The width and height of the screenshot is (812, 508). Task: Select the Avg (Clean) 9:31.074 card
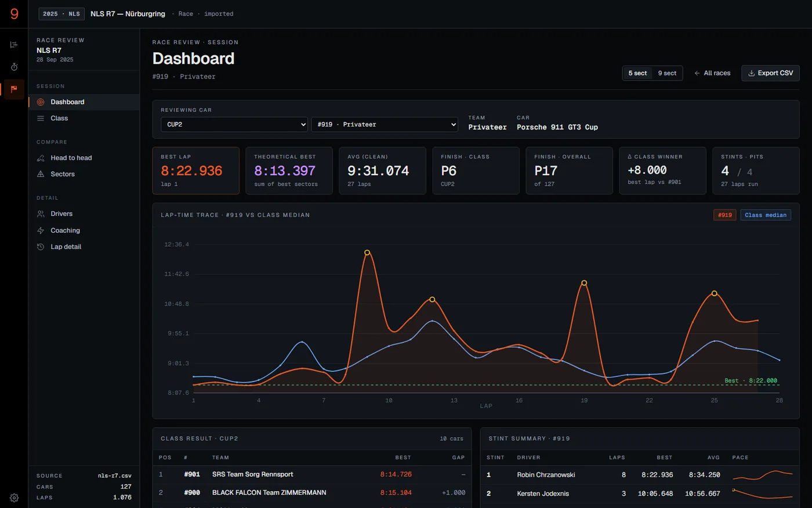pos(382,171)
